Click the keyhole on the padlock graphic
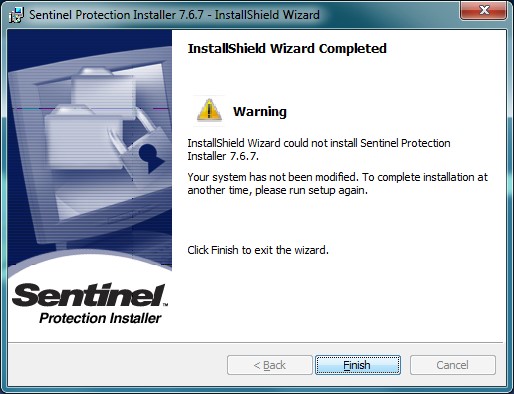This screenshot has height=394, width=514. click(150, 158)
